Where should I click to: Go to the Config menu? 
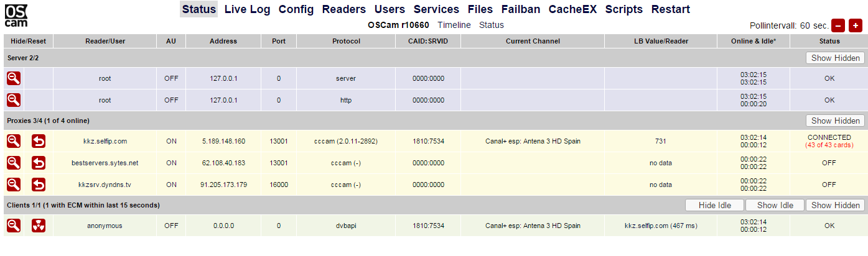(x=296, y=9)
